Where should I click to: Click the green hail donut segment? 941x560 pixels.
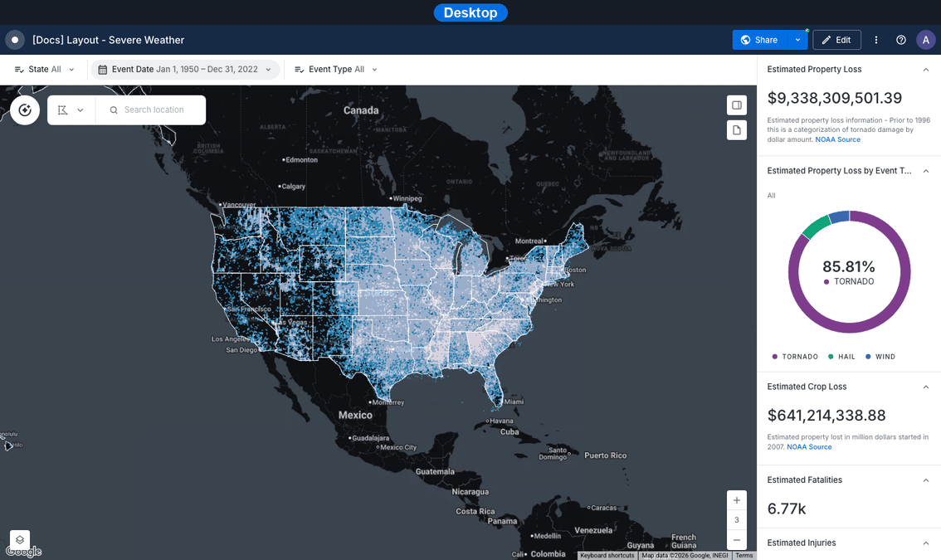[x=816, y=226]
